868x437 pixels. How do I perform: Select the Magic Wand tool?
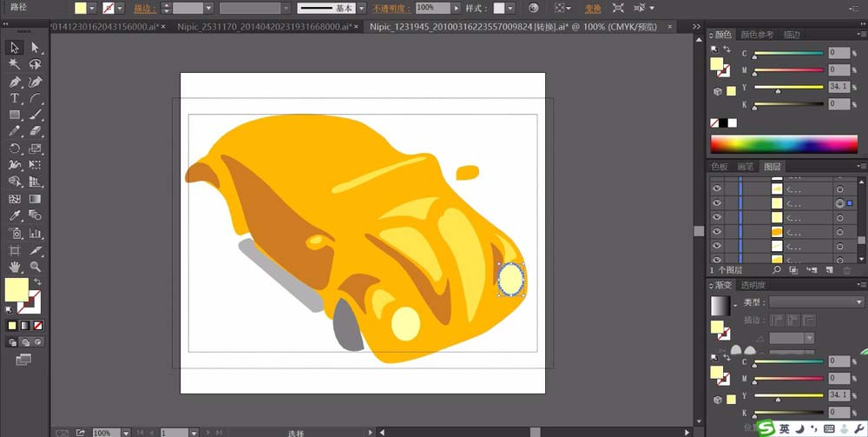pos(15,64)
